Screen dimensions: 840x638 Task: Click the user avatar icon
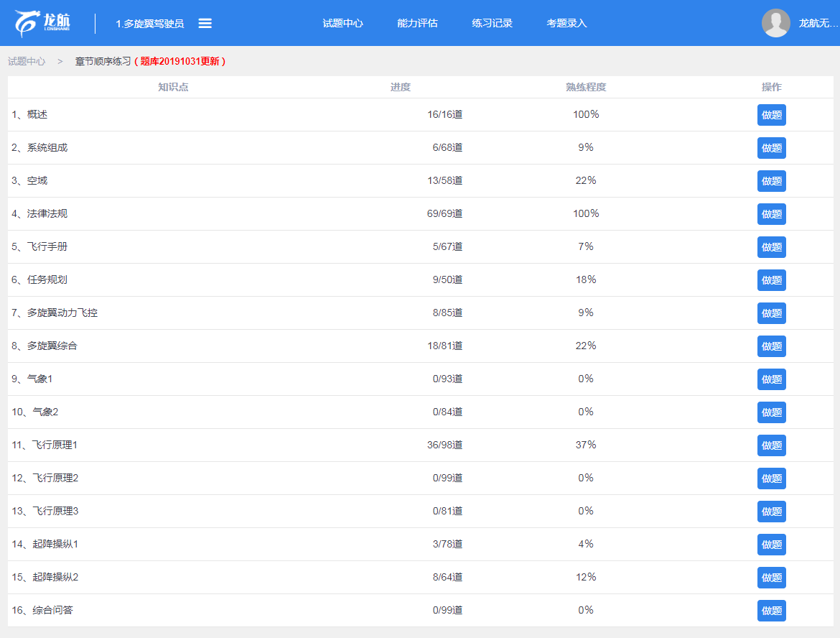(x=775, y=23)
